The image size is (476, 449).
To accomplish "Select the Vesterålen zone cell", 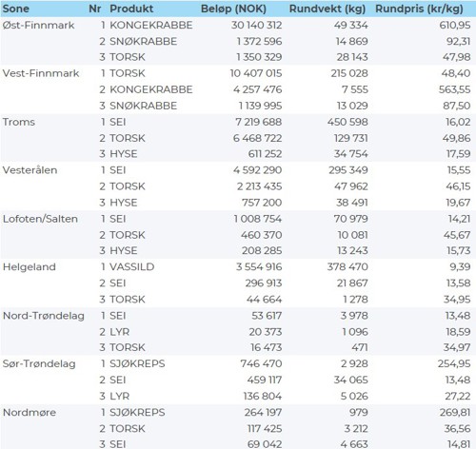I will coord(30,170).
